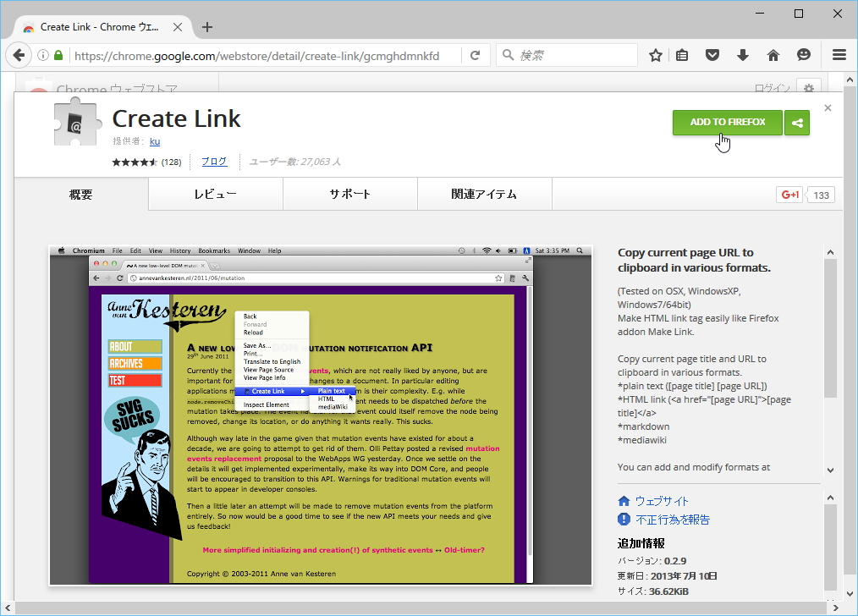Go to the Firefox home page
858x616 pixels.
(x=773, y=54)
